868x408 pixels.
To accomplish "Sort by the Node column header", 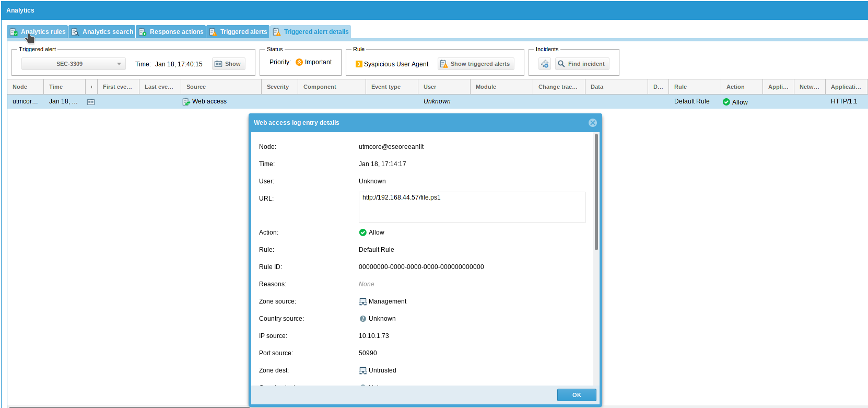I will (x=25, y=87).
